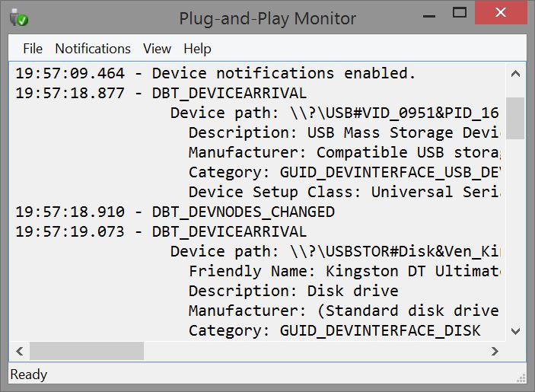This screenshot has width=535, height=392.
Task: Open the Help menu
Action: [x=197, y=49]
